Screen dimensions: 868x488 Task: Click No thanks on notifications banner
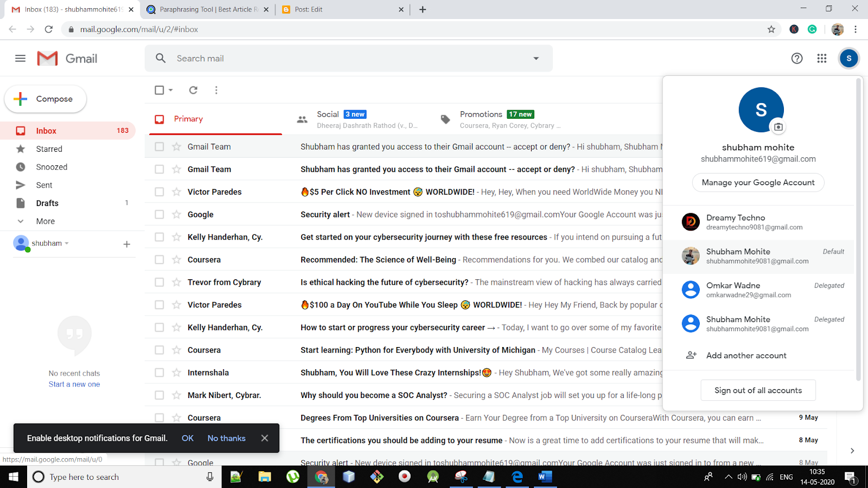coord(226,438)
